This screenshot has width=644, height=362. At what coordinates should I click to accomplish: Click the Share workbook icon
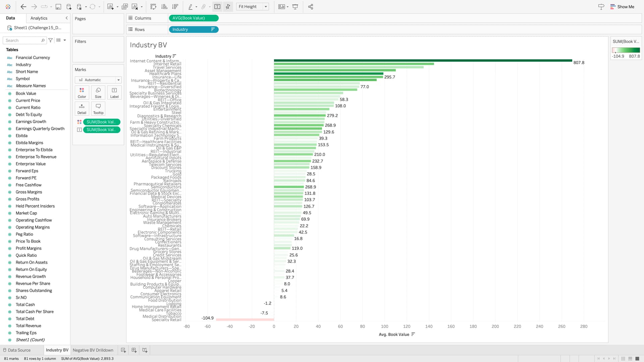pyautogui.click(x=311, y=7)
